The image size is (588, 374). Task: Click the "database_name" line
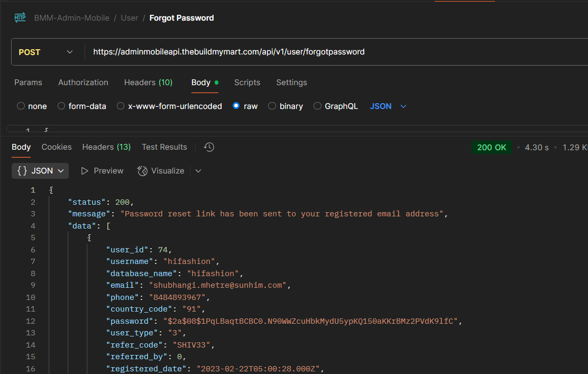[174, 273]
